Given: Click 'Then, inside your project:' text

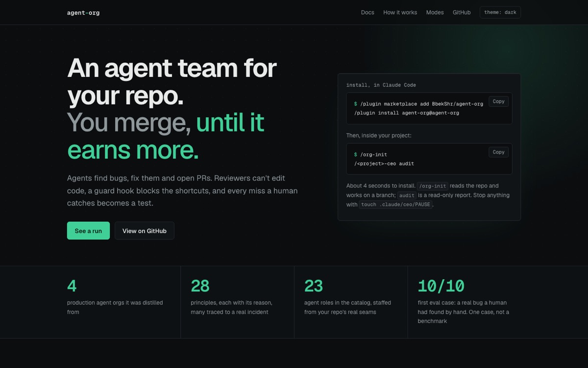Looking at the screenshot, I should [379, 135].
